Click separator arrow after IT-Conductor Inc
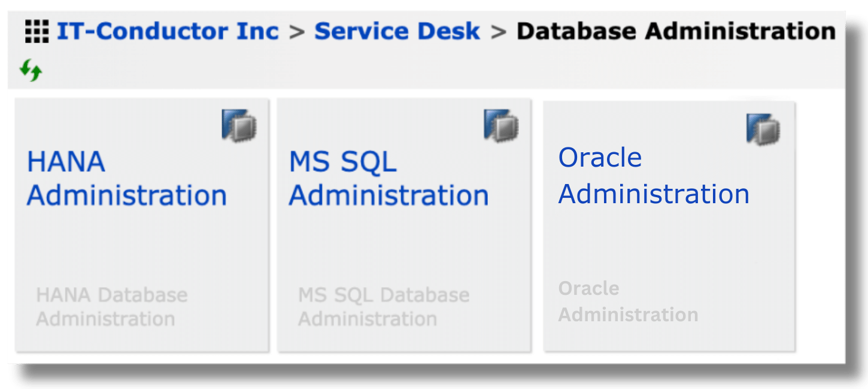 [296, 32]
